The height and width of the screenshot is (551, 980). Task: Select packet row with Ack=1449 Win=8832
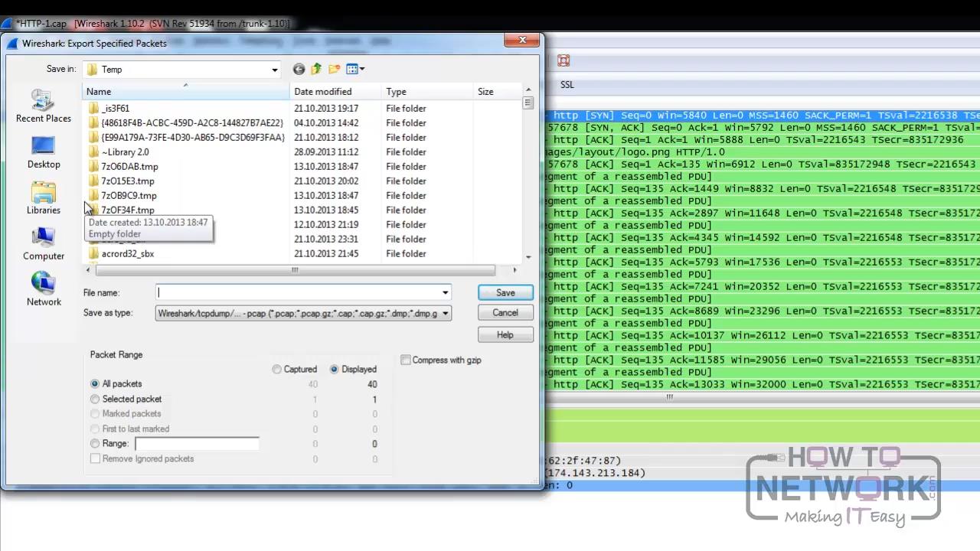click(763, 189)
